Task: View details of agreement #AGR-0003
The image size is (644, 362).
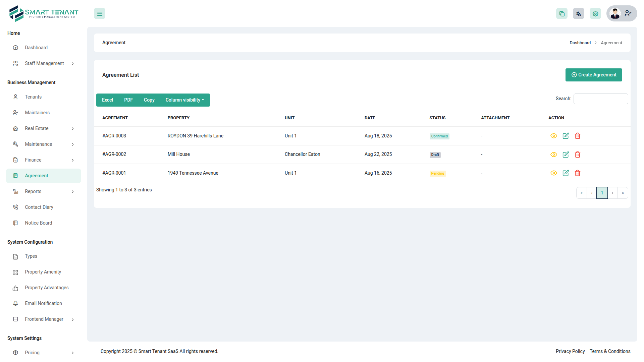Action: point(553,136)
